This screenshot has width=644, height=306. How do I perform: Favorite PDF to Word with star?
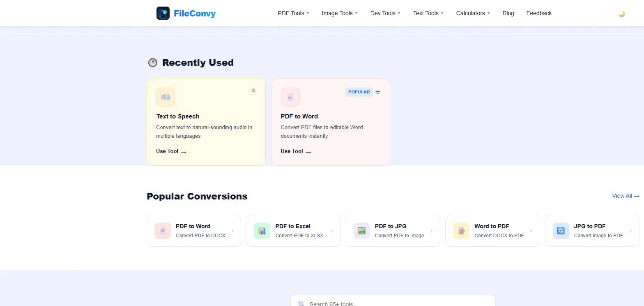click(x=378, y=92)
